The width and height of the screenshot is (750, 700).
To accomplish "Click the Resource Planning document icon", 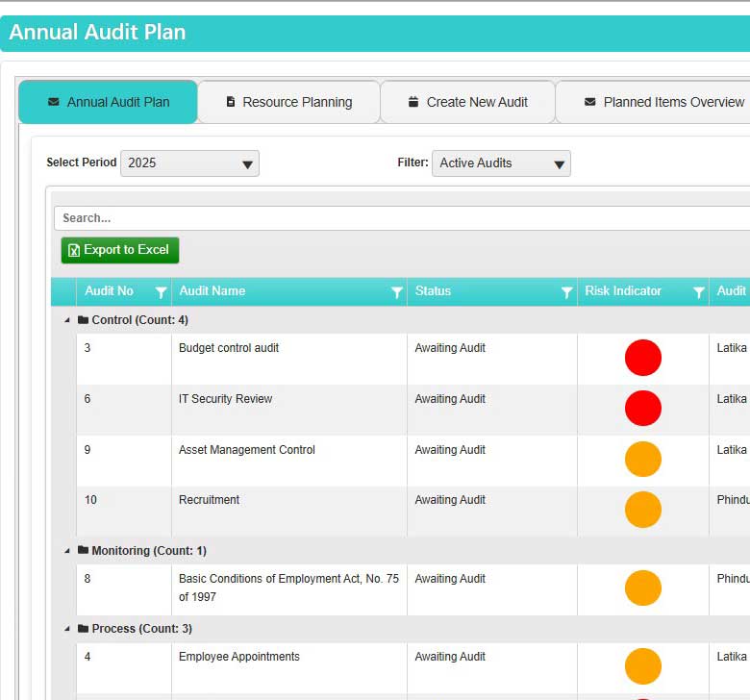I will pos(231,102).
